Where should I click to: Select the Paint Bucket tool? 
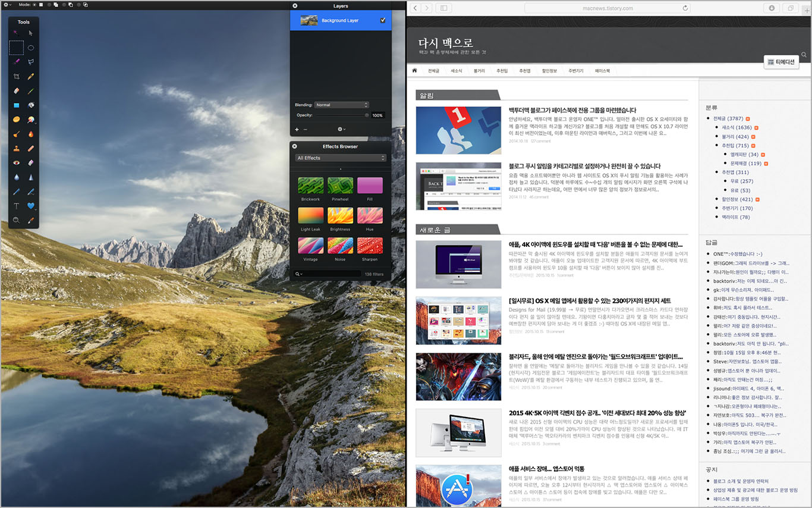[x=31, y=105]
